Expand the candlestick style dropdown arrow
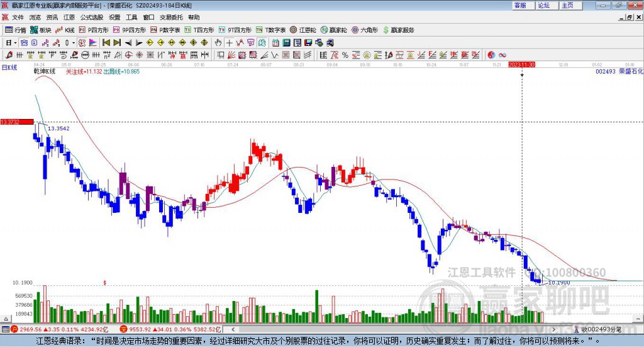This screenshot has height=347, width=644. 74,42
